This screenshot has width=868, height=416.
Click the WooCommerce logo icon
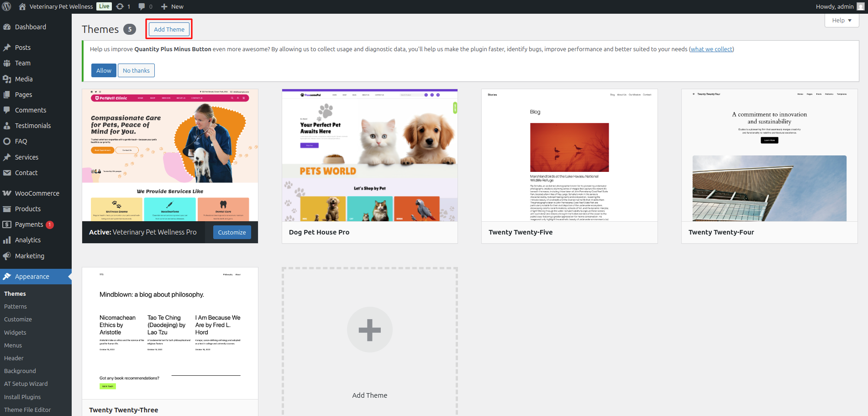7,193
